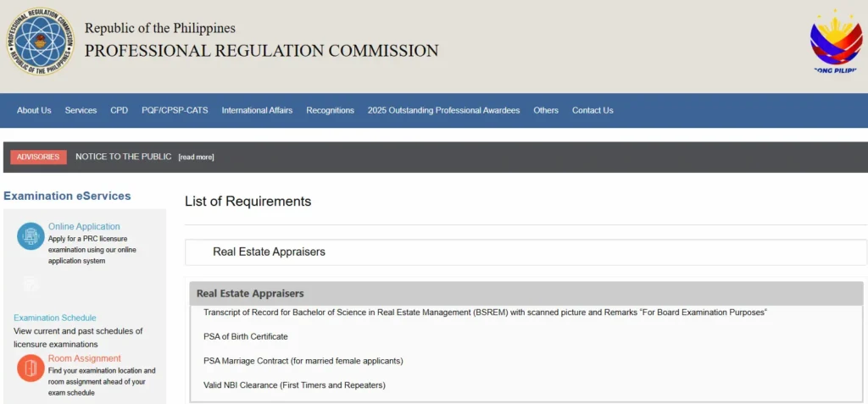Viewport: 868px width, 404px height.
Task: Open the Recognitions menu
Action: coord(330,110)
